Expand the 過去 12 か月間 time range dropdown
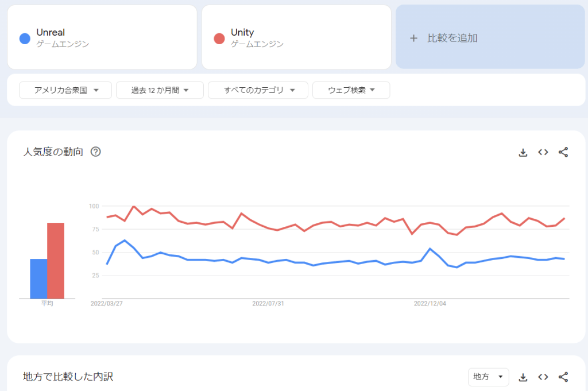Image resolution: width=588 pixels, height=391 pixels. 160,90
